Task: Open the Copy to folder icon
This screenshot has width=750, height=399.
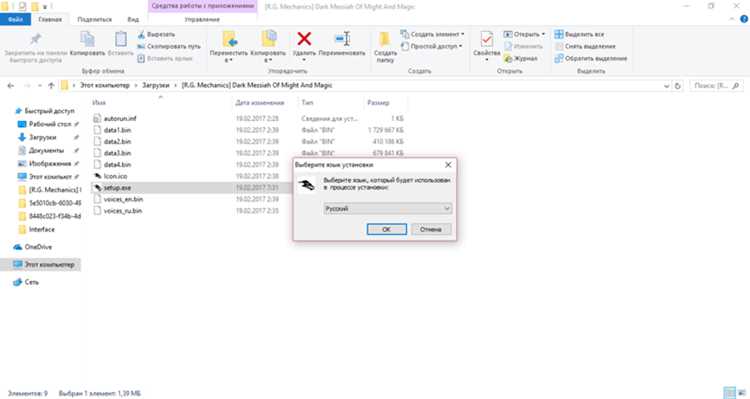Action: [x=268, y=39]
